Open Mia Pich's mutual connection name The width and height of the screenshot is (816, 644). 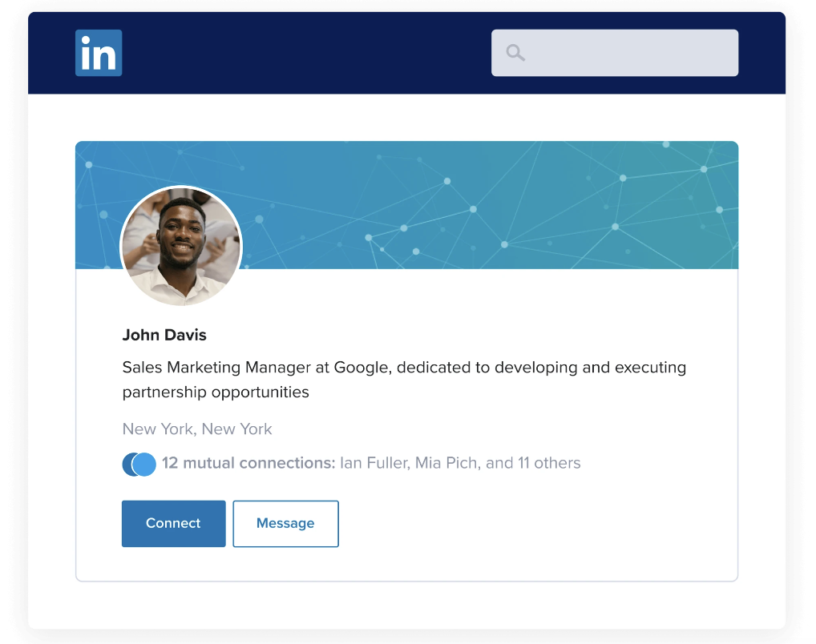click(446, 463)
